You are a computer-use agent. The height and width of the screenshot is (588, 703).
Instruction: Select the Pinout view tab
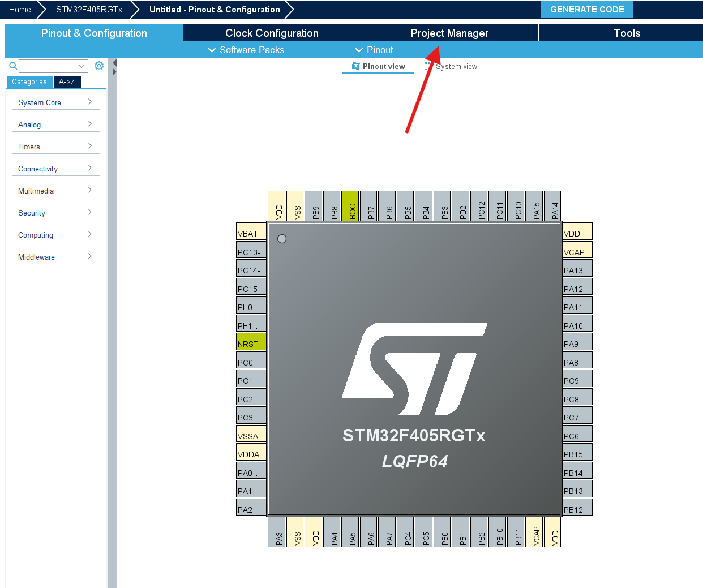[x=378, y=67]
